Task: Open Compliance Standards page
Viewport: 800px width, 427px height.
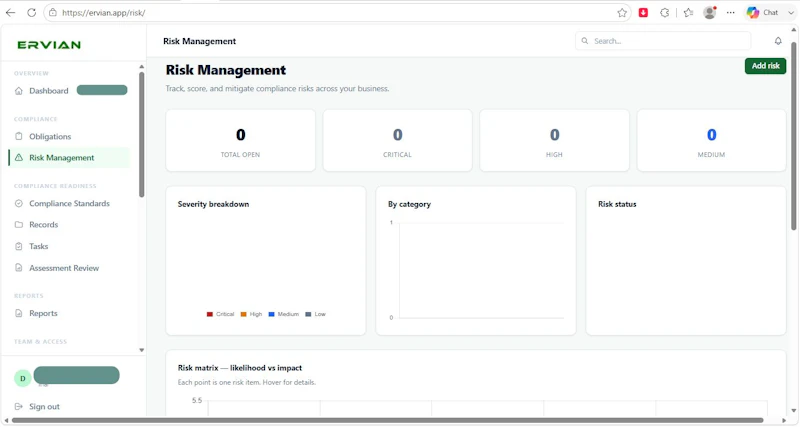Action: [x=69, y=203]
